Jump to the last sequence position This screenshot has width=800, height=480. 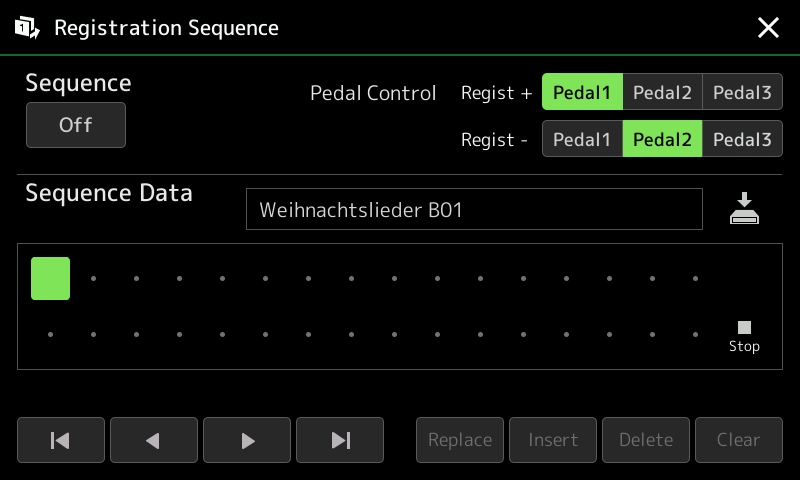click(x=340, y=440)
